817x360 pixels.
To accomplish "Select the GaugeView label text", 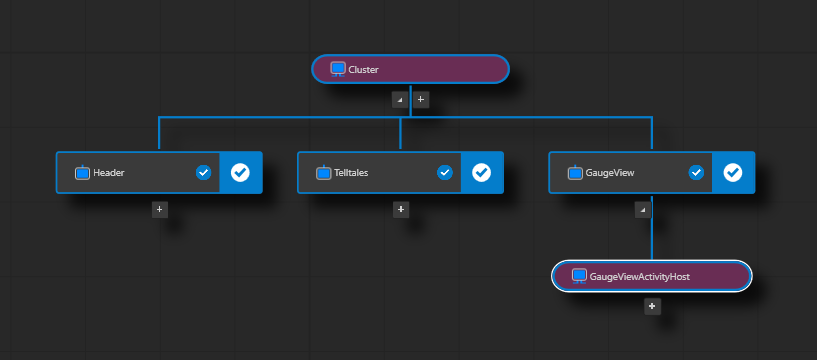I will point(610,173).
